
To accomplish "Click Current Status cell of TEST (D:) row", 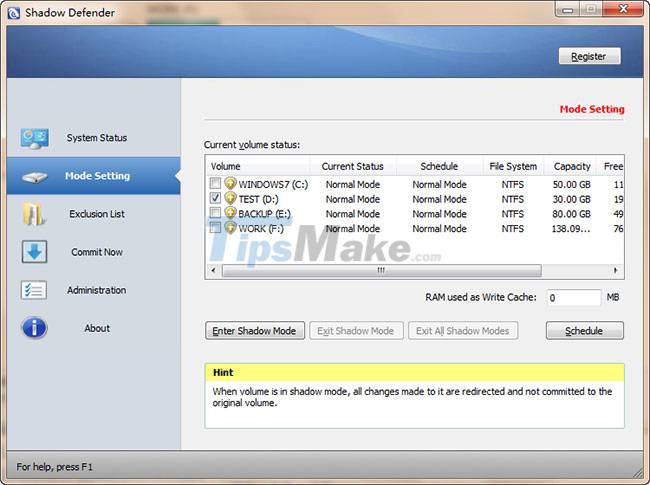I will click(x=353, y=199).
